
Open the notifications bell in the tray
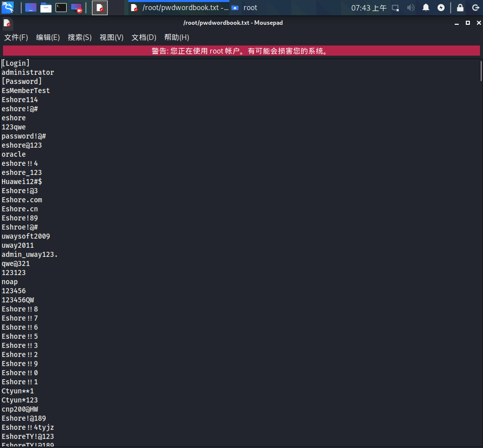(426, 8)
